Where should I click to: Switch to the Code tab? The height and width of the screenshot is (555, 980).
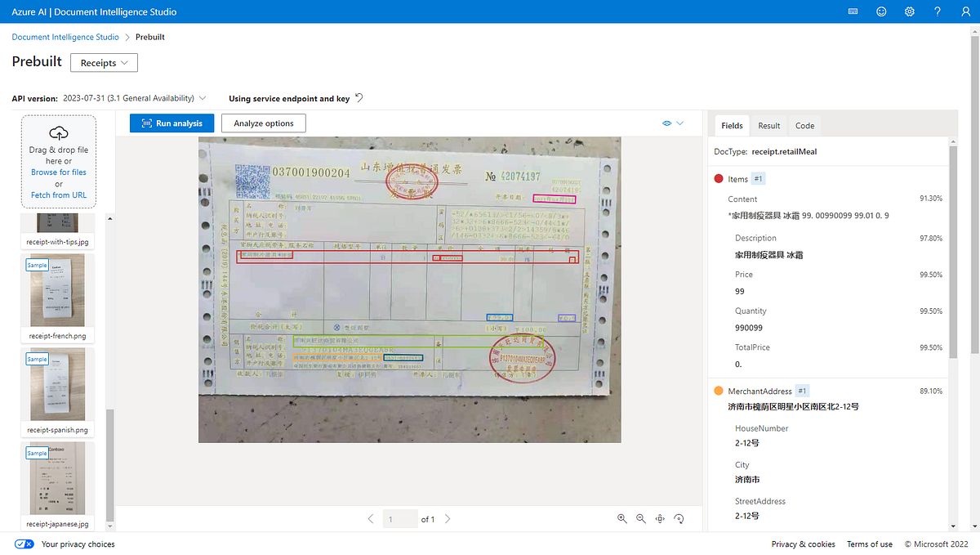804,126
